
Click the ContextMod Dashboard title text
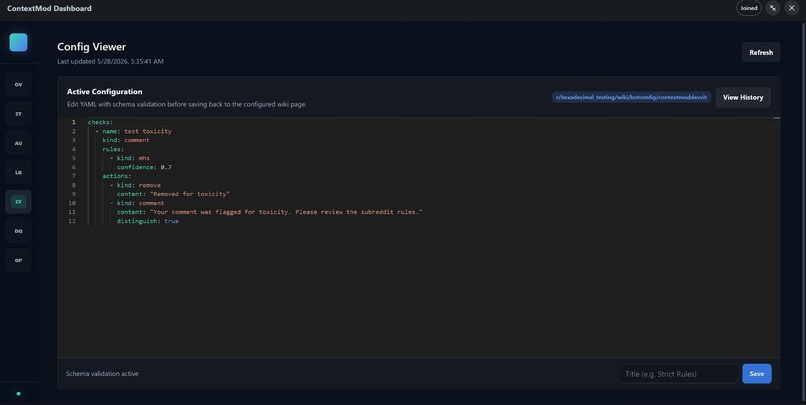49,8
